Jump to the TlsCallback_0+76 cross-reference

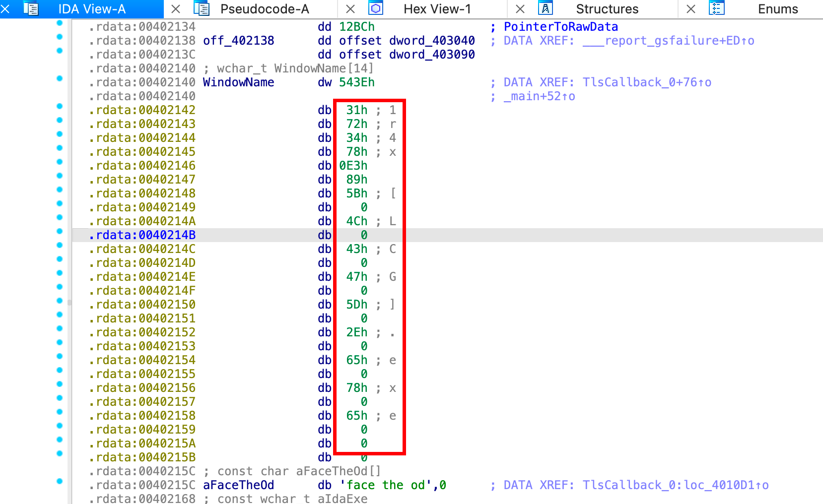[x=647, y=82]
